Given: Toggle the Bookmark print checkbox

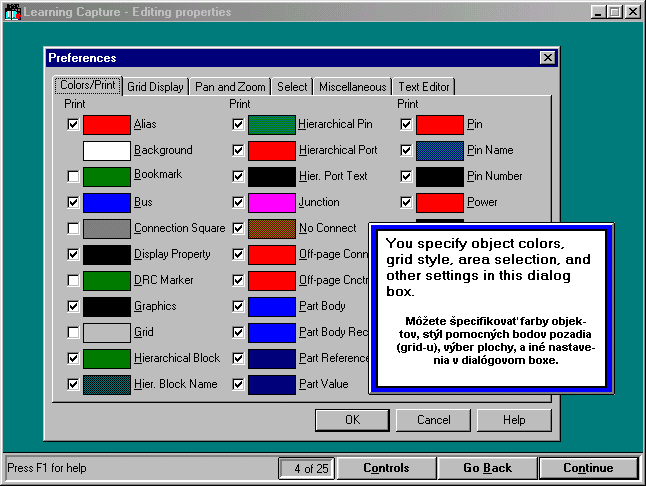Looking at the screenshot, I should click(x=73, y=177).
